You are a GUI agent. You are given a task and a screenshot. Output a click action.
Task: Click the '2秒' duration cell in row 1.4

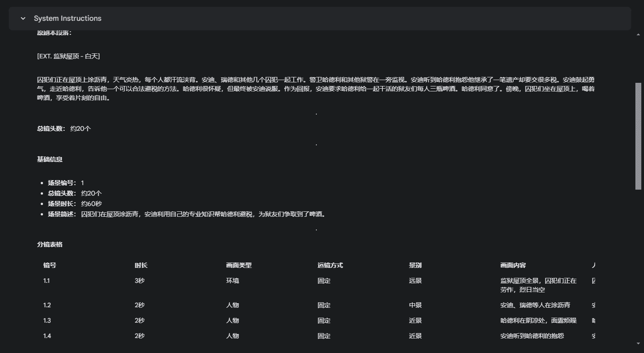point(140,336)
